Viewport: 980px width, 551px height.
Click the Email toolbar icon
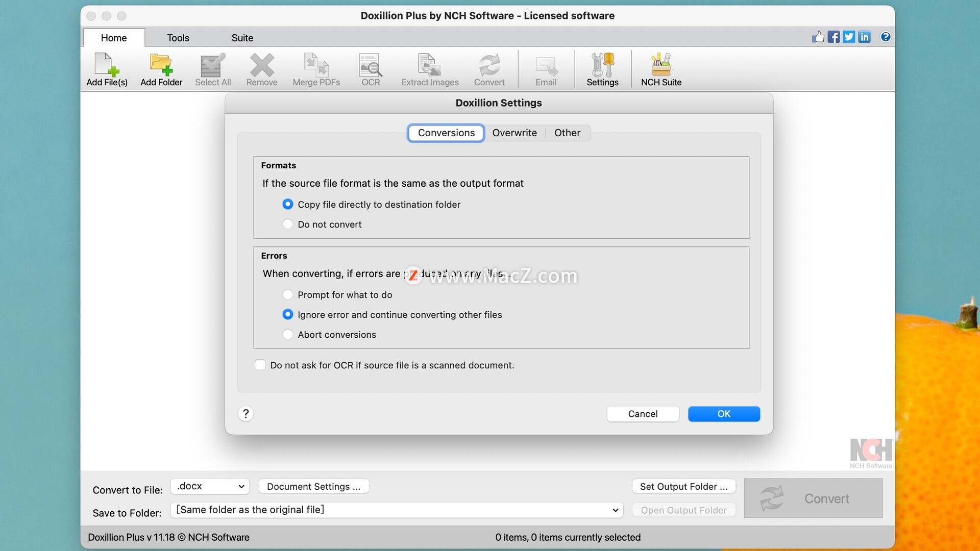[546, 69]
